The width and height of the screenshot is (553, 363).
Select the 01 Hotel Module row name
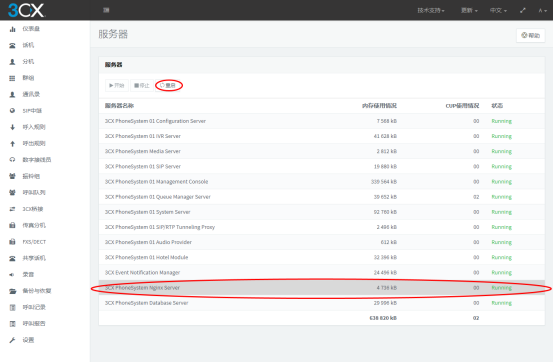point(146,258)
